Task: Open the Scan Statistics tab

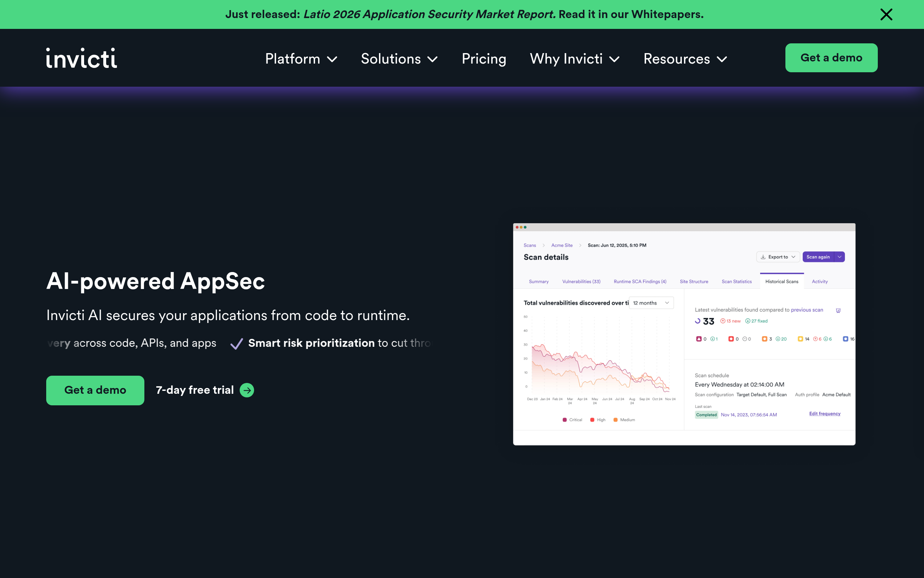Action: pyautogui.click(x=737, y=281)
